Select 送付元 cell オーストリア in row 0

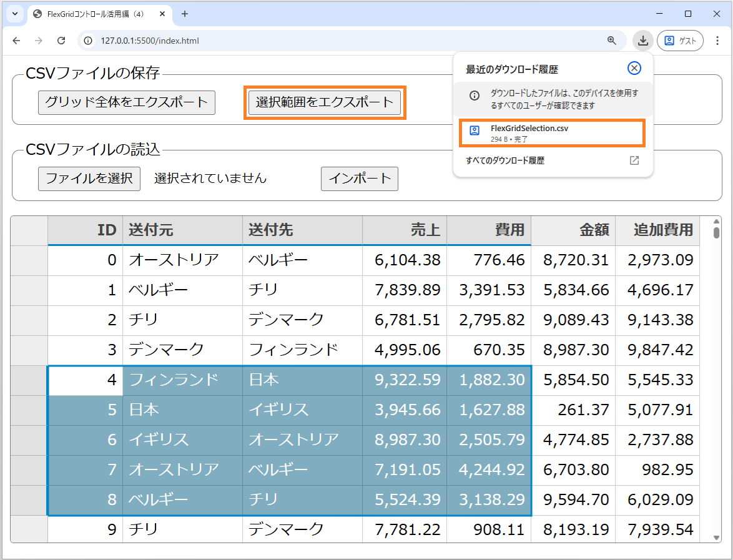(182, 260)
